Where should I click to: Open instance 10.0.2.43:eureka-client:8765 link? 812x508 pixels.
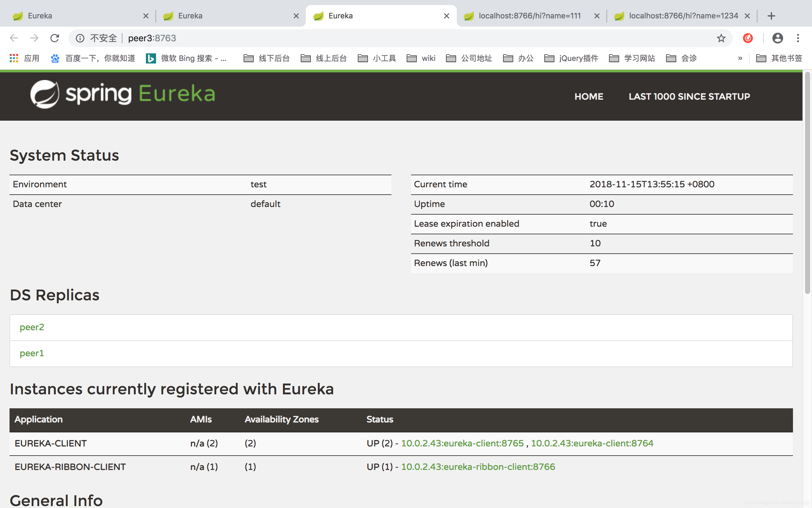(462, 444)
